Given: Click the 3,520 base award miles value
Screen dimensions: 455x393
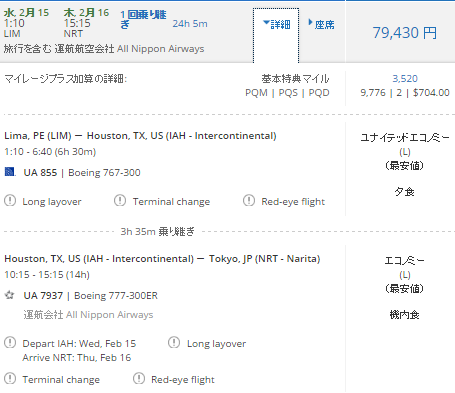Looking at the screenshot, I should 405,79.
